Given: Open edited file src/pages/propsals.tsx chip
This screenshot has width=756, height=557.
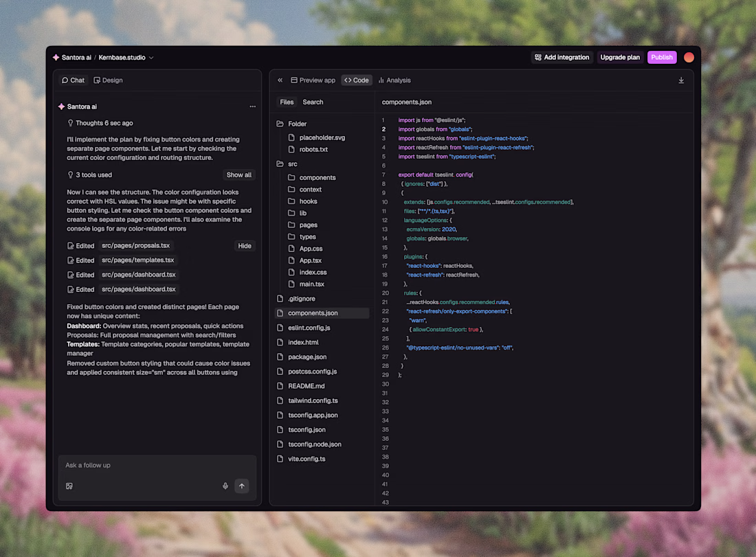Looking at the screenshot, I should (136, 246).
